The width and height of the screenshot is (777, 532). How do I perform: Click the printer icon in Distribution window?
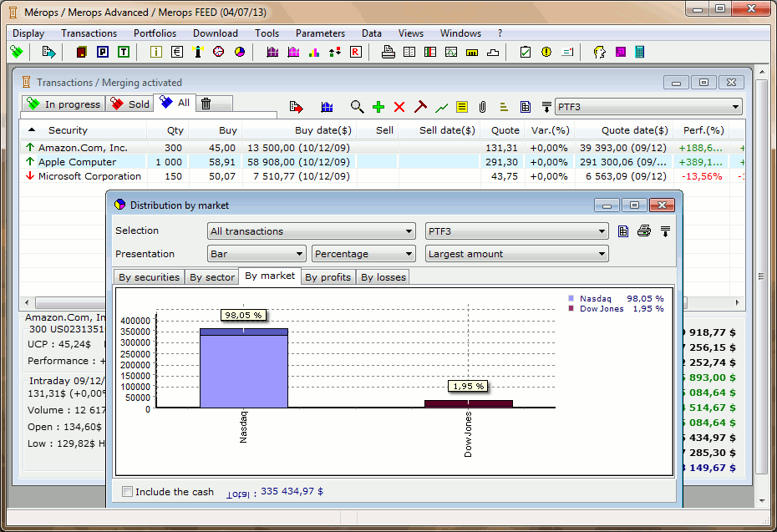tap(644, 231)
